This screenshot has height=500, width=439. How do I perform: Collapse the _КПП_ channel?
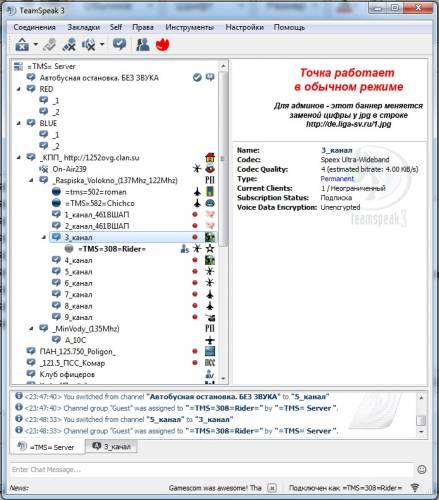(x=19, y=157)
